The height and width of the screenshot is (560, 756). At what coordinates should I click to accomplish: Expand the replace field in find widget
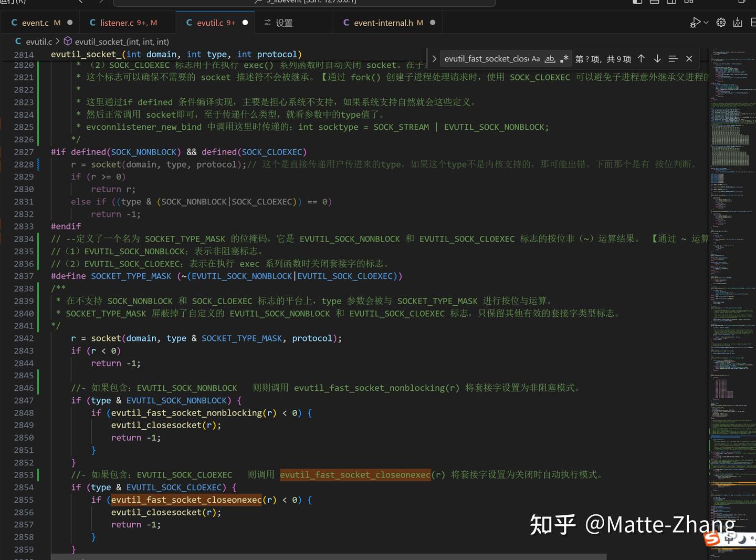click(x=434, y=59)
